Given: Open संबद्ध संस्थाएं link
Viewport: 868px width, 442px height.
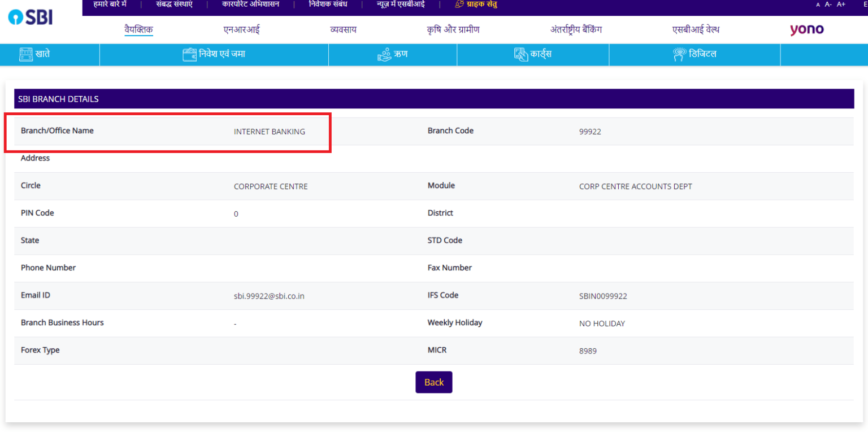Looking at the screenshot, I should (x=174, y=5).
